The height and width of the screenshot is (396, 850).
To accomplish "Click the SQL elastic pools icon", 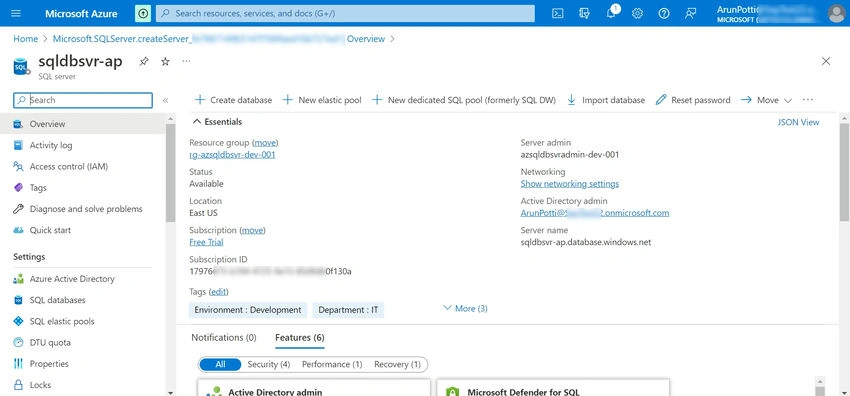I will click(x=18, y=321).
